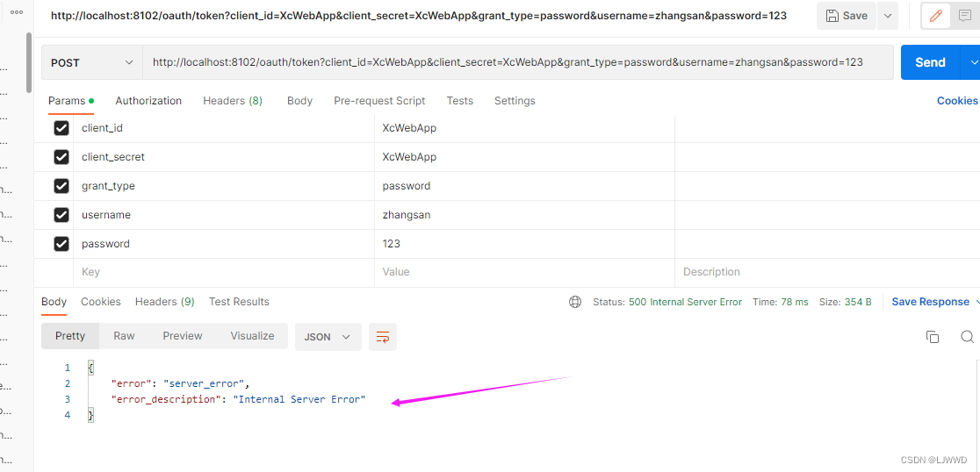Click response line number 1
The height and width of the screenshot is (472, 980).
click(x=67, y=368)
